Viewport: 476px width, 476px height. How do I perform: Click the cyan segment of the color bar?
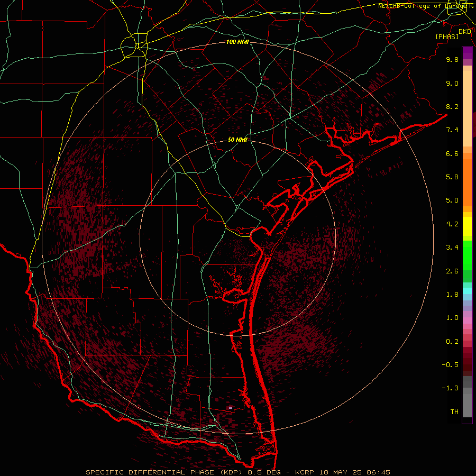pos(467,291)
